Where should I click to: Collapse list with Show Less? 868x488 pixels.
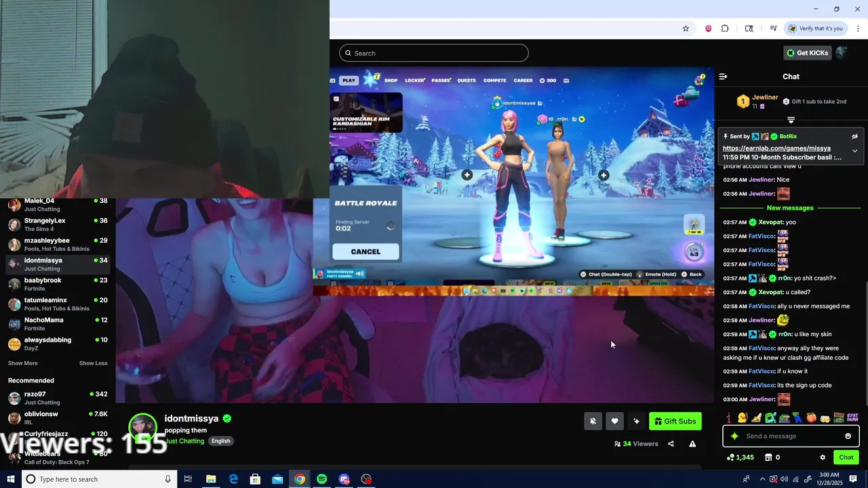[93, 363]
